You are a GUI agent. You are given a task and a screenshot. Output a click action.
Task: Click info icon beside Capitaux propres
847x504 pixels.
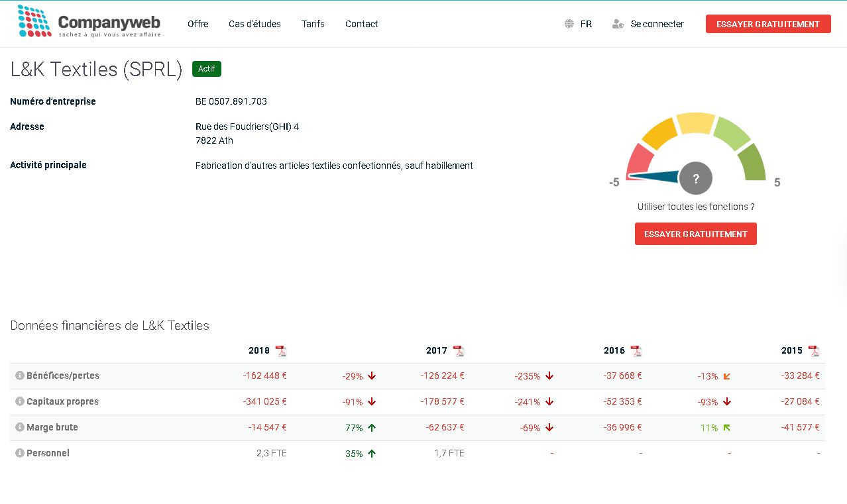20,401
